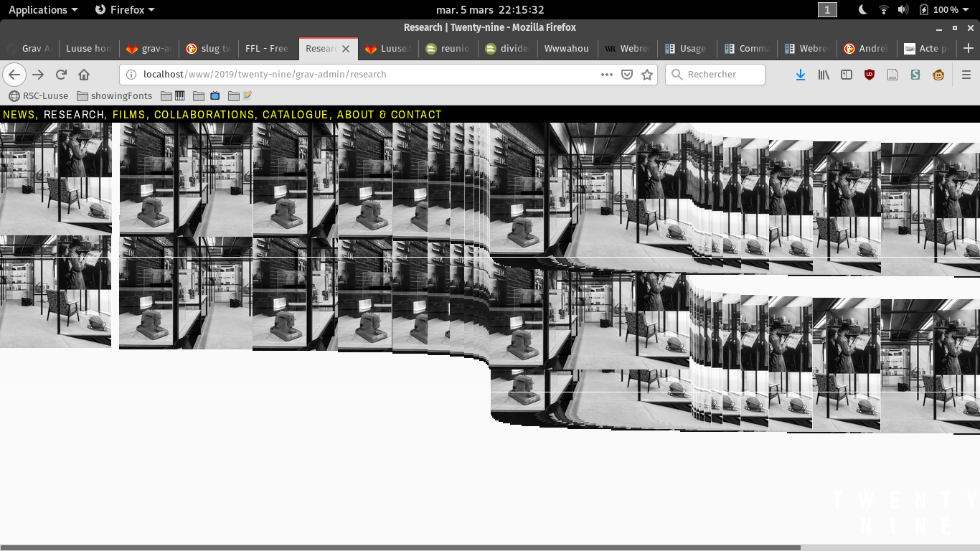The image size is (980, 551).
Task: Switch to the Wwwahou tab
Action: point(566,49)
